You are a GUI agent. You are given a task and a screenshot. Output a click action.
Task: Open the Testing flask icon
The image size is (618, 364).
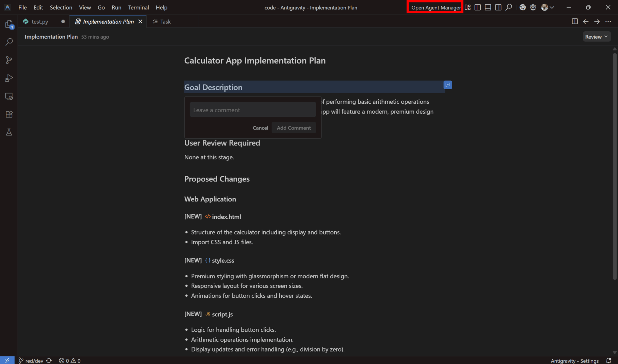coord(9,132)
